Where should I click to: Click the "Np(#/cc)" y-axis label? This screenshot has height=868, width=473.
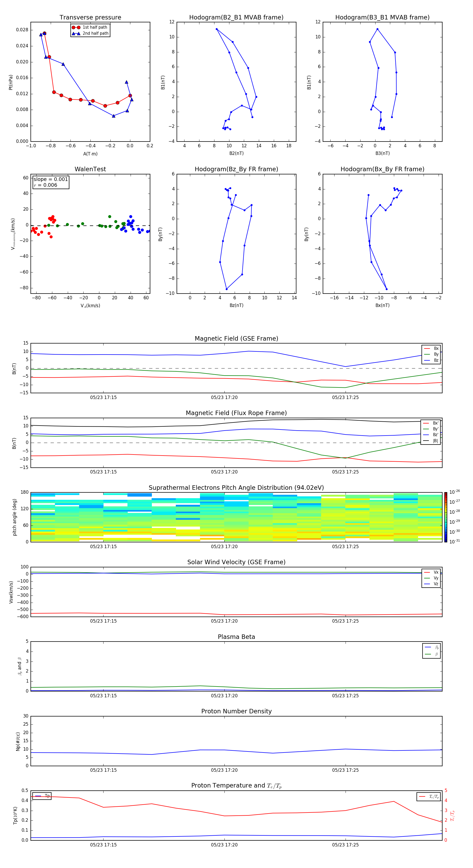pos(18,741)
